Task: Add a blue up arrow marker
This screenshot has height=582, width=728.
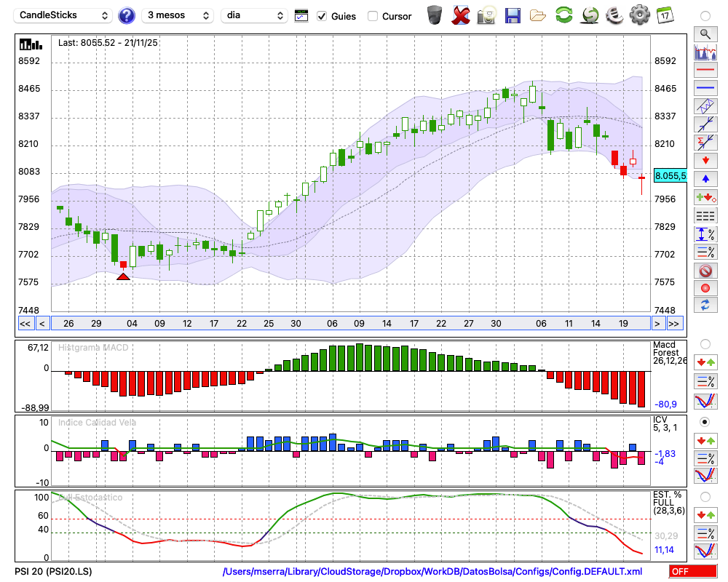Action: pyautogui.click(x=705, y=179)
